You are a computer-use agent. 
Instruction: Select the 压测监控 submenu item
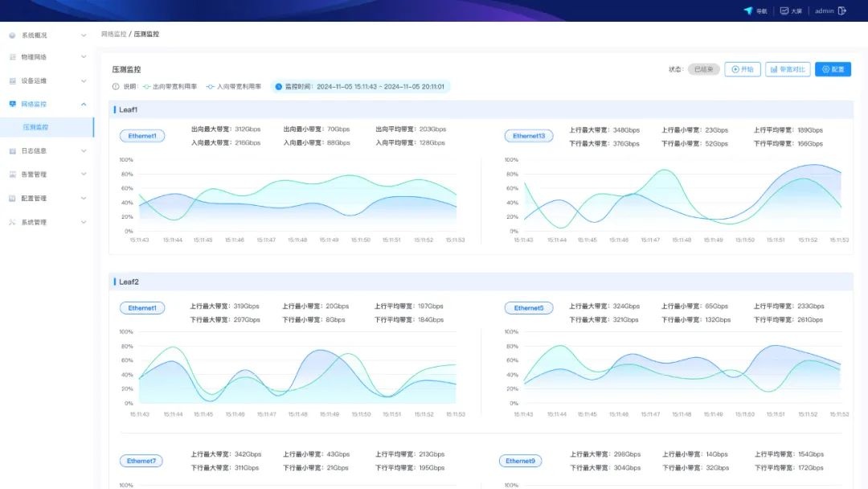35,128
